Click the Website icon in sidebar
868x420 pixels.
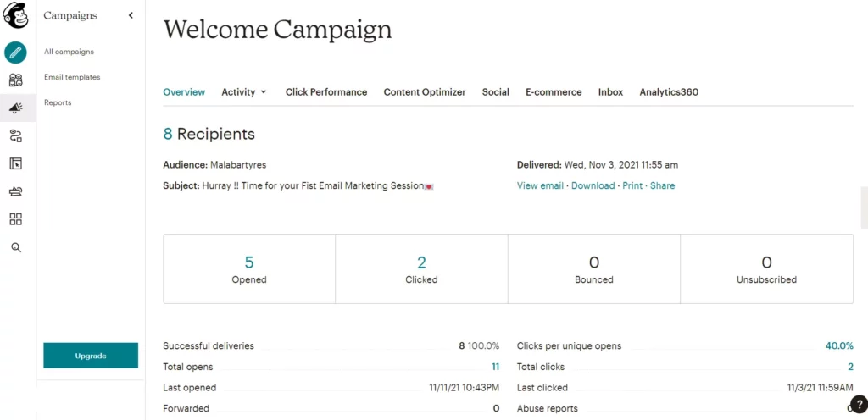coord(15,163)
